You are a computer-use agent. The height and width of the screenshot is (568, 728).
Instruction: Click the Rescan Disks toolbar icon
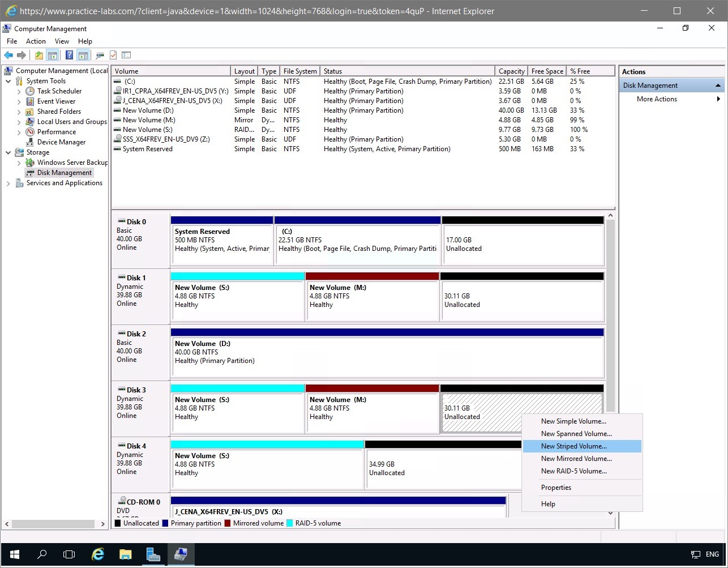coord(100,55)
